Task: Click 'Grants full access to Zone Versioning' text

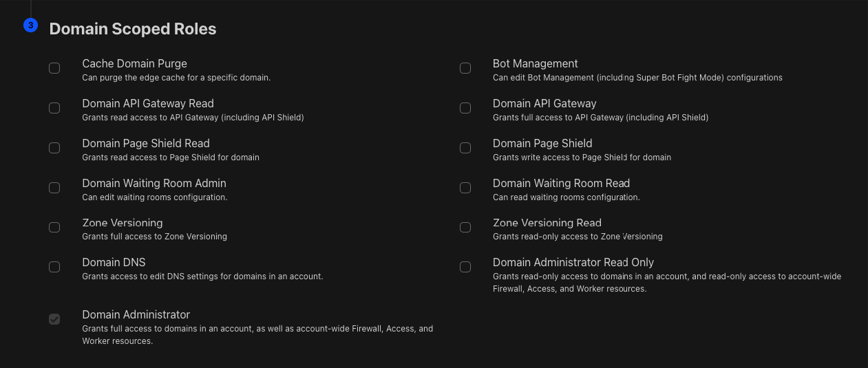Action: pos(154,237)
